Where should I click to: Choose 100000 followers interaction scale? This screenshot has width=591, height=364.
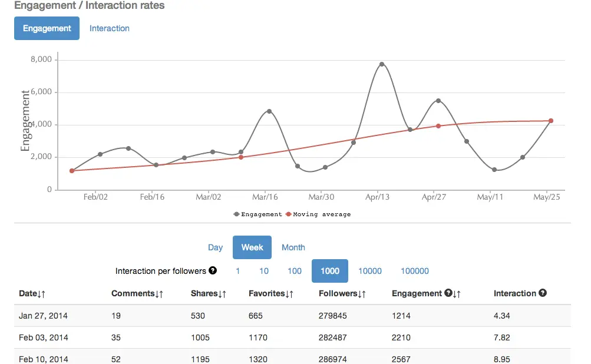click(415, 271)
